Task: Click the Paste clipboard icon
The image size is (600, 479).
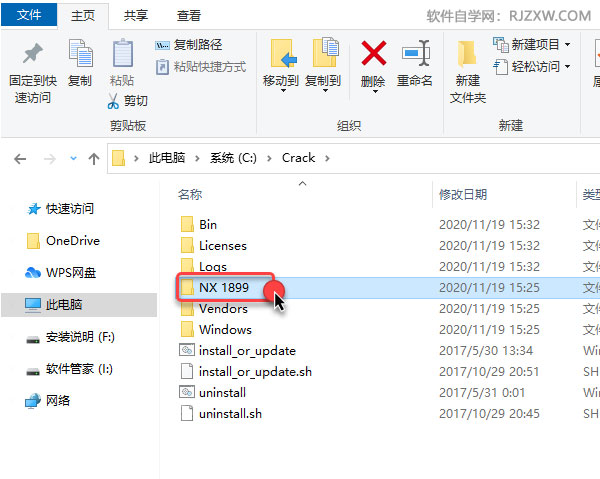Action: point(122,54)
